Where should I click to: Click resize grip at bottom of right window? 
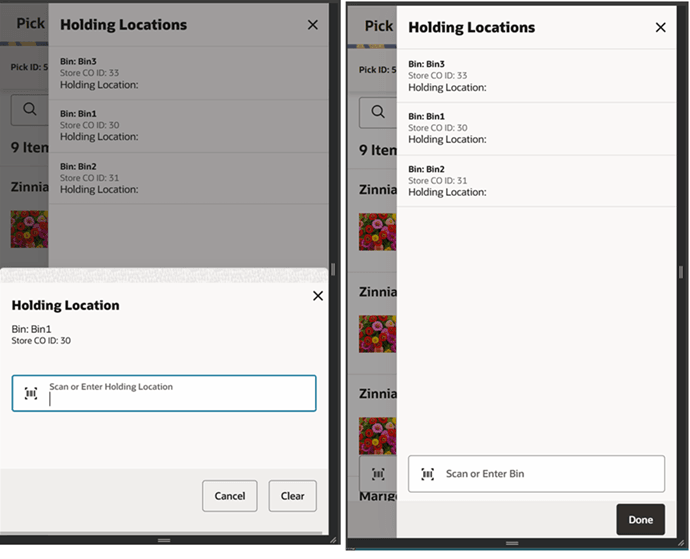pyautogui.click(x=512, y=544)
